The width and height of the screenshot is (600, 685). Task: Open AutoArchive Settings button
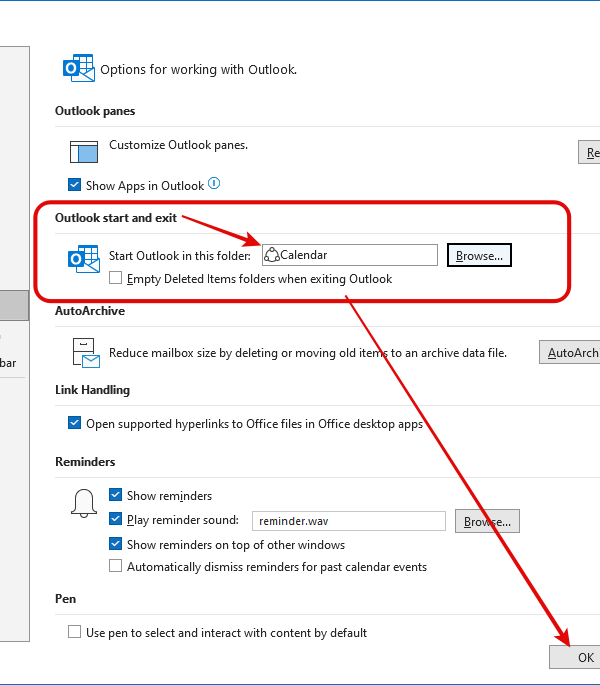(569, 352)
